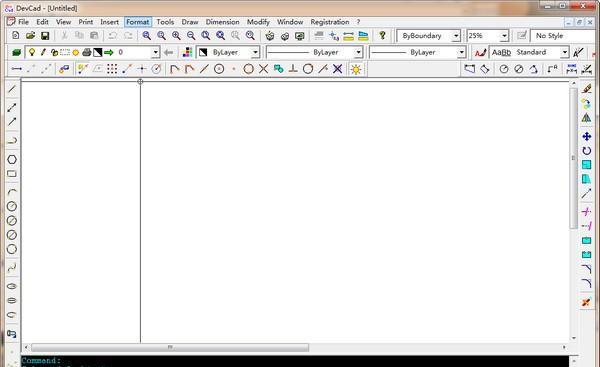The height and width of the screenshot is (367, 600).
Task: Expand the layer 0 dropdown list
Action: pos(155,52)
